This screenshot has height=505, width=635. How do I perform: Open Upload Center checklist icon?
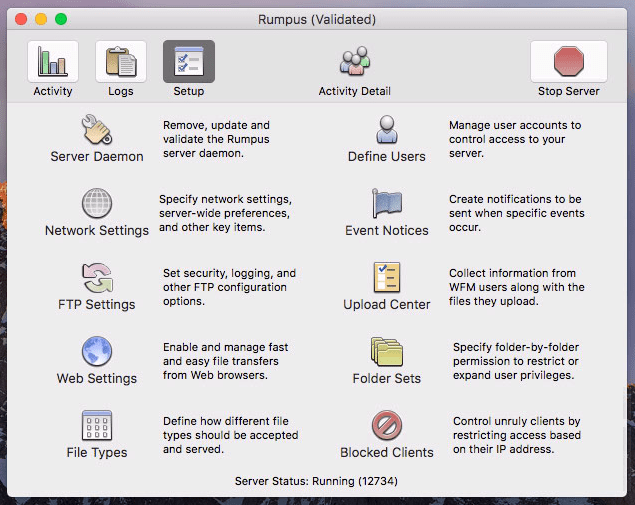(387, 277)
